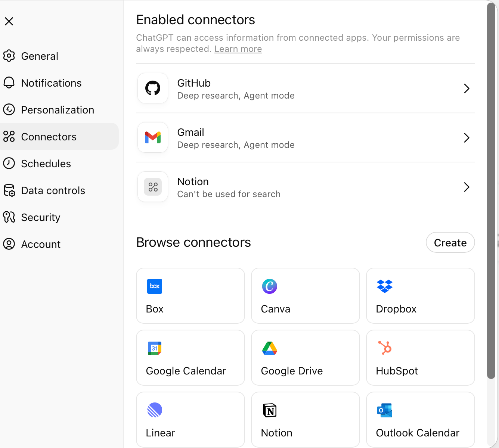Choose the Outlook Calendar card label

click(418, 433)
